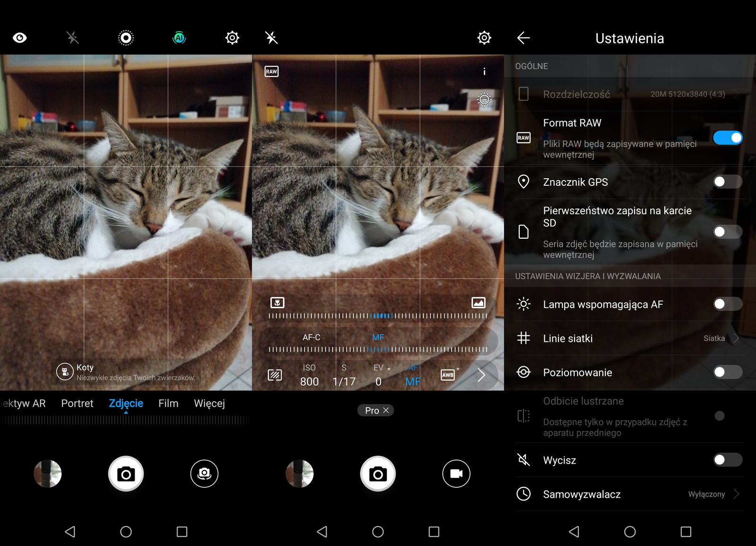This screenshot has width=756, height=546.
Task: Switch to video recording icon
Action: 456,474
